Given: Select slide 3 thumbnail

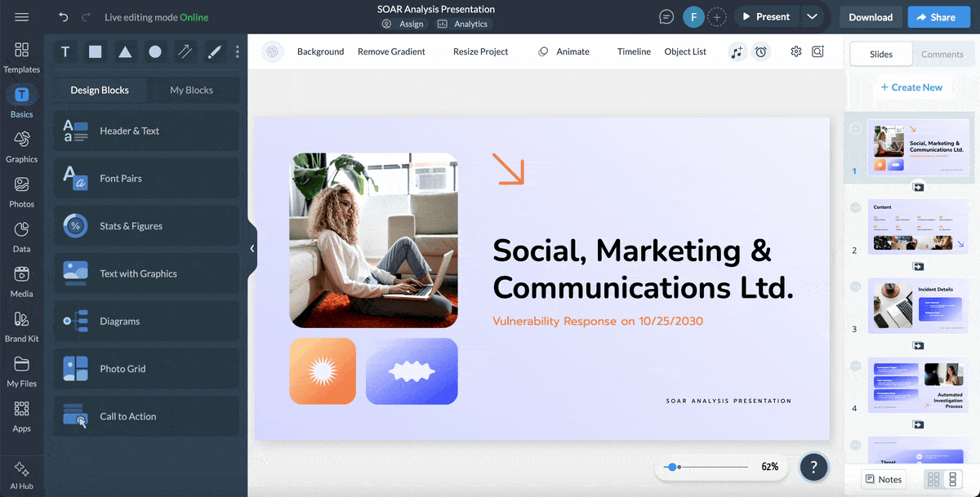Looking at the screenshot, I should pos(918,305).
